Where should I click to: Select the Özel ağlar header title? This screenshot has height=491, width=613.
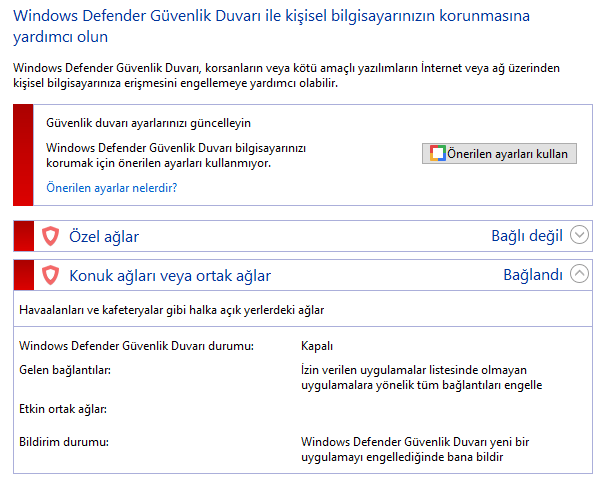(104, 237)
